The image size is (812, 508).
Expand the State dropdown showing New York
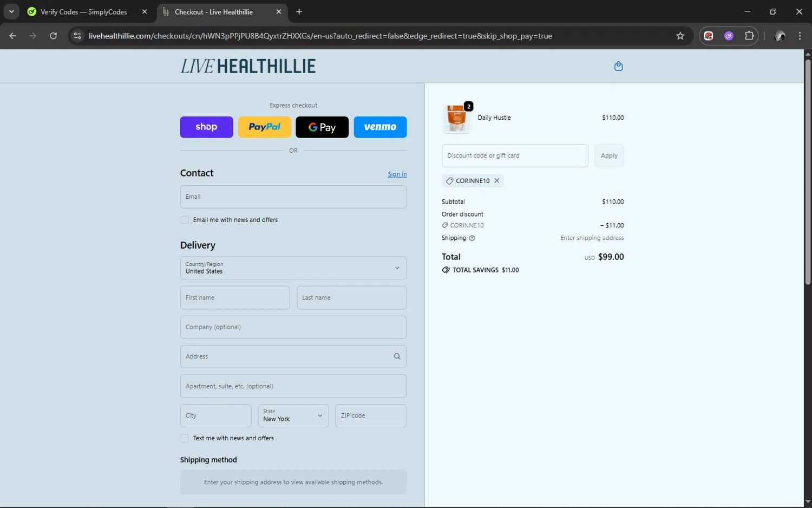point(293,416)
